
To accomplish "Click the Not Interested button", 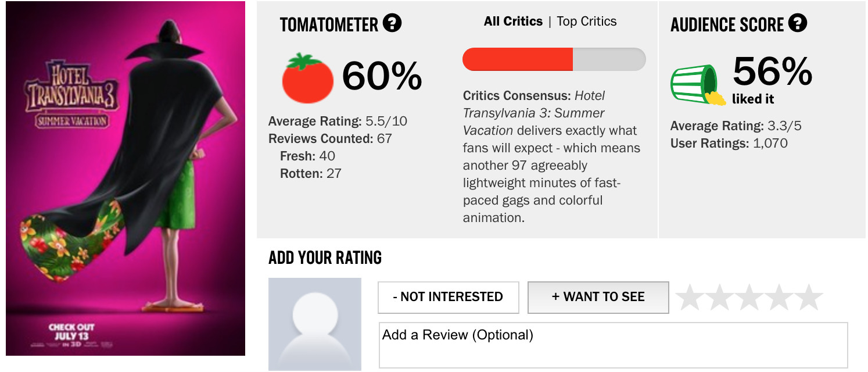I will [448, 297].
